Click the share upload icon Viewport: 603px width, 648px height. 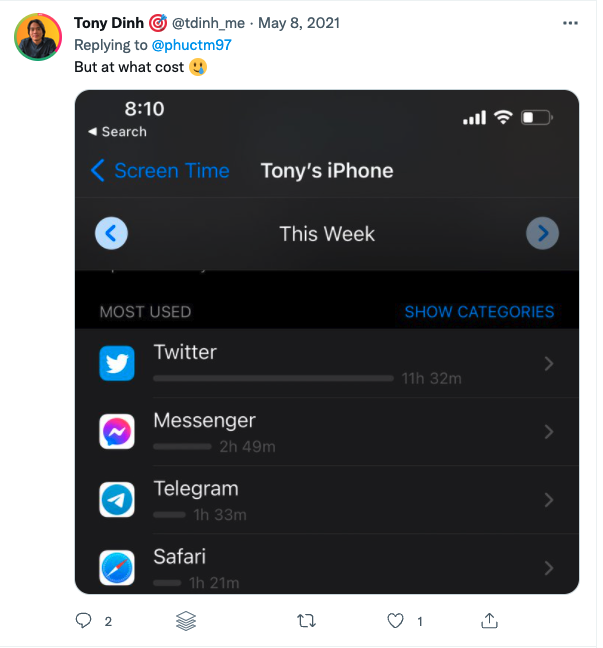click(490, 621)
